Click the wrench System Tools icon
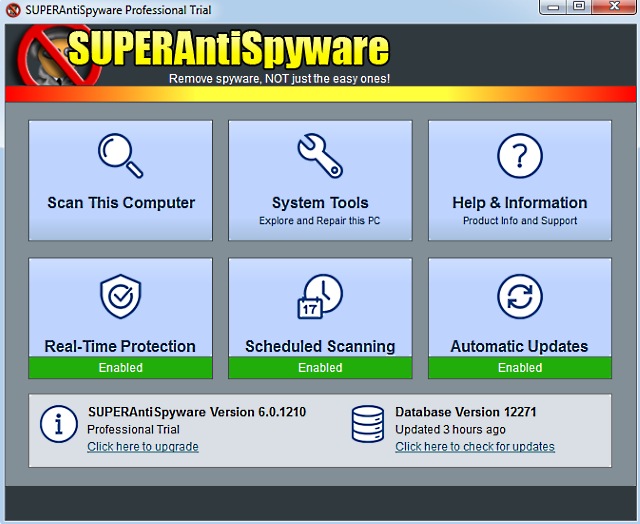640x524 pixels. click(x=320, y=155)
